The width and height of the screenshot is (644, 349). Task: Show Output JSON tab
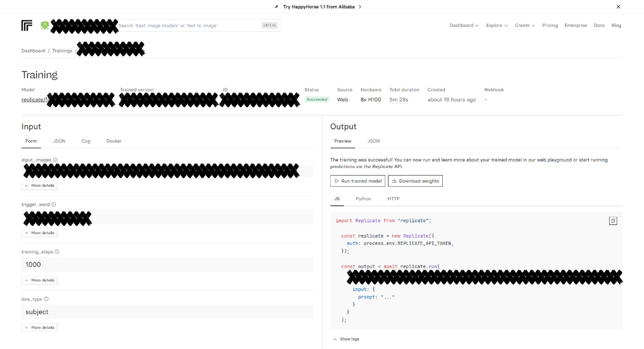[x=374, y=141]
